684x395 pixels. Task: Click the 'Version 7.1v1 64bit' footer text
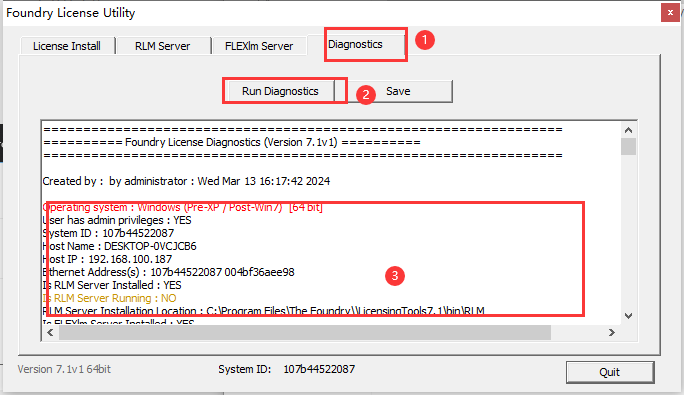(x=64, y=369)
